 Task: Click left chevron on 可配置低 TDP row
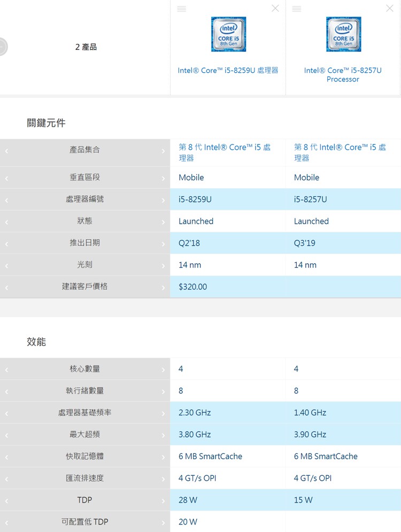(6, 523)
